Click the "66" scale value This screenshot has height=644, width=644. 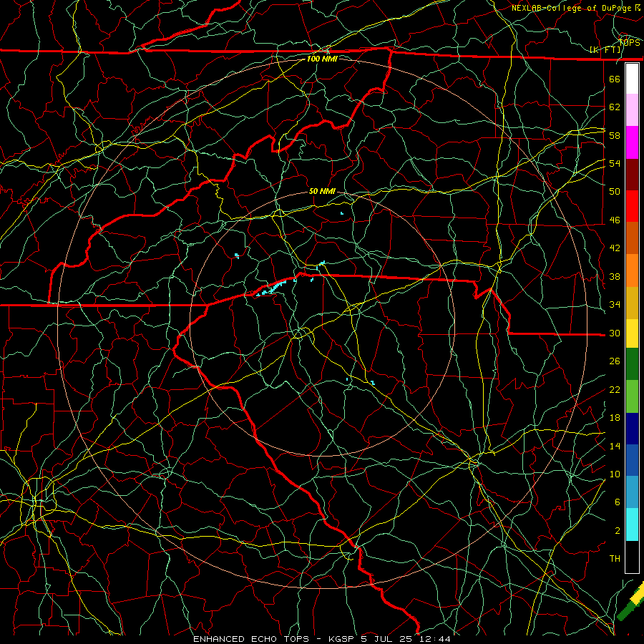(615, 79)
